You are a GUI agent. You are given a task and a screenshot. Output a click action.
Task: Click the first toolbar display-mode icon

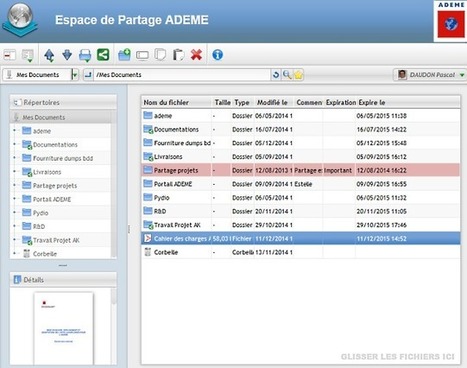[x=10, y=55]
